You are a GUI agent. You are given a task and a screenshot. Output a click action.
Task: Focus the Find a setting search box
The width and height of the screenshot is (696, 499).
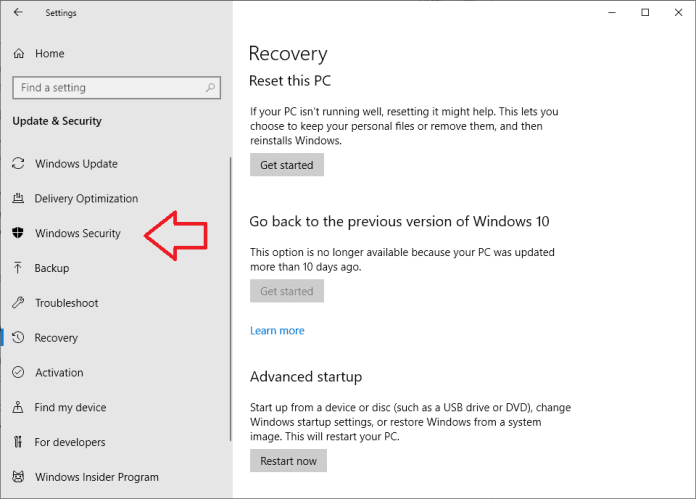116,87
